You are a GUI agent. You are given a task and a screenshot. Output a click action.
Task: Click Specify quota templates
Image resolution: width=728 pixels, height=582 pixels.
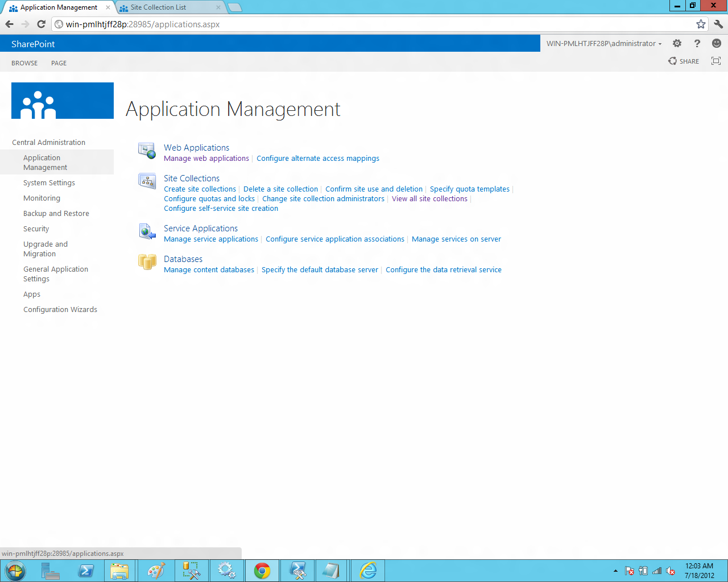[x=470, y=189]
